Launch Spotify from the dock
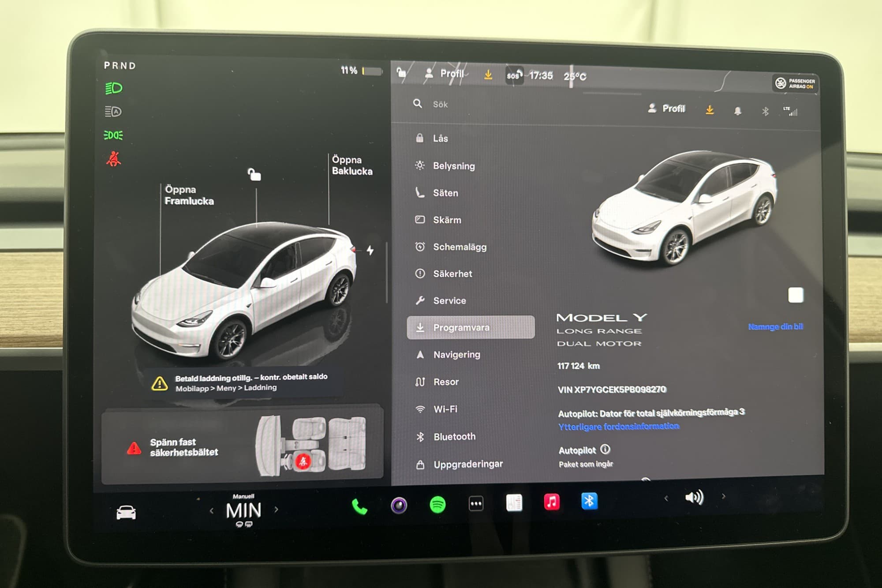 [437, 504]
